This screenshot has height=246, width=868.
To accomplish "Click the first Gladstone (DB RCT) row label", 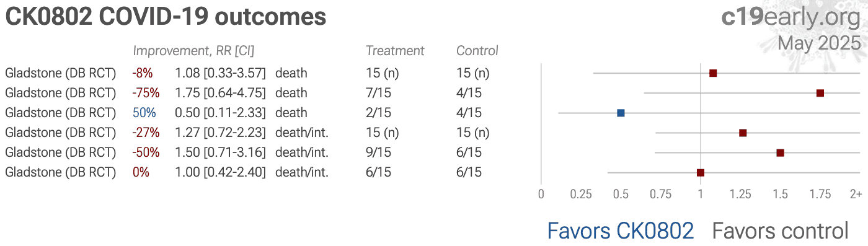I will coord(61,73).
